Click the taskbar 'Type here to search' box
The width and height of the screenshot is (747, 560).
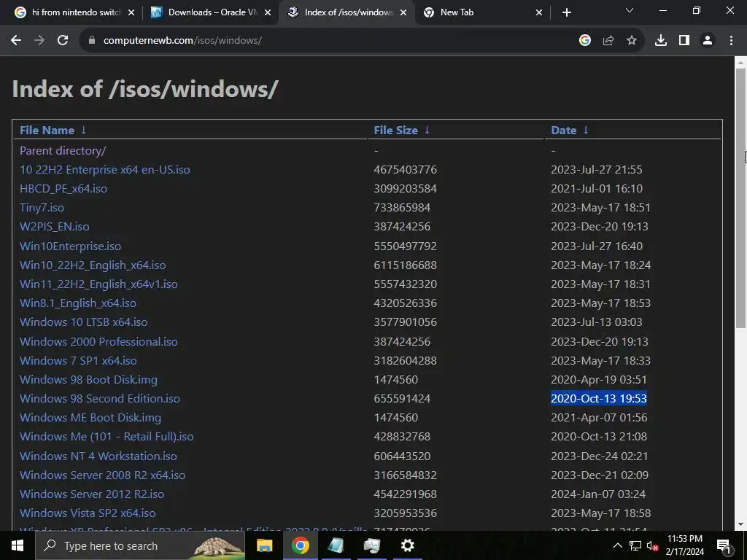coord(140,545)
